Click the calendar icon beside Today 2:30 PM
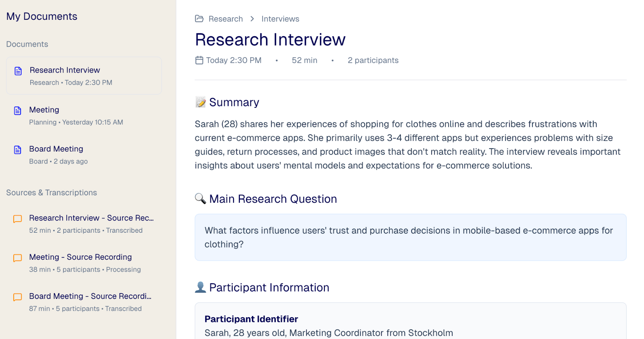Viewport: 644px width, 339px height. [199, 60]
